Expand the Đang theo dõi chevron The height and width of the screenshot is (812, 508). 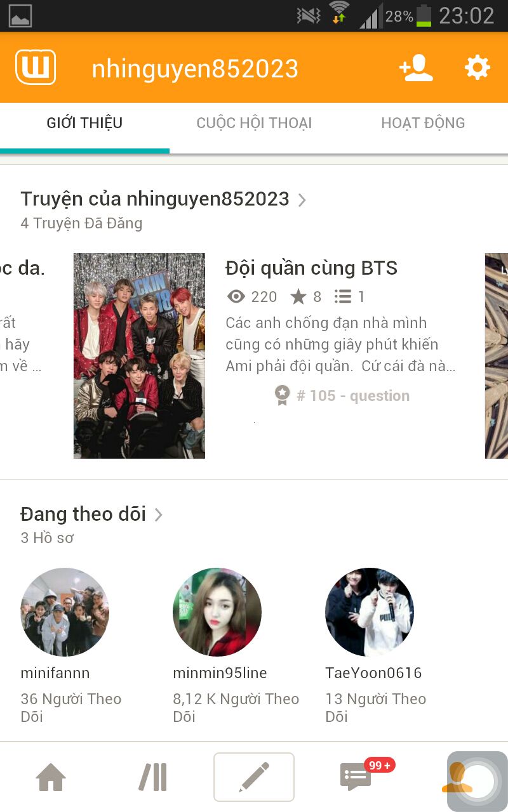(x=159, y=514)
